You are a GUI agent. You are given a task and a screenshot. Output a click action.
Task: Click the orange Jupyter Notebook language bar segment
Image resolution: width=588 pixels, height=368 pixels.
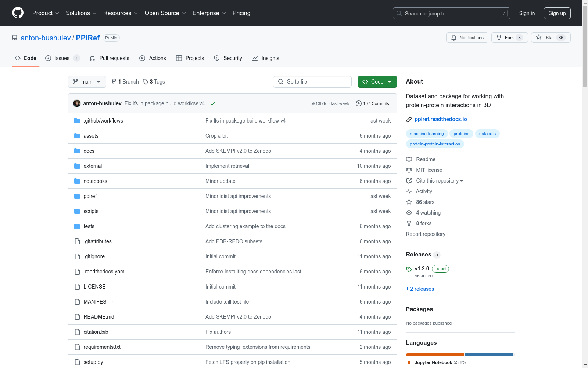pos(435,355)
